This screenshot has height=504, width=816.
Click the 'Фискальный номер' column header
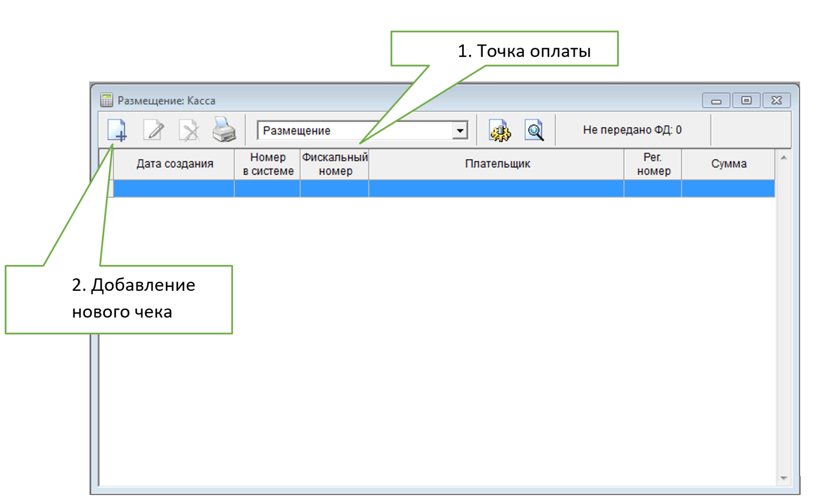click(334, 164)
